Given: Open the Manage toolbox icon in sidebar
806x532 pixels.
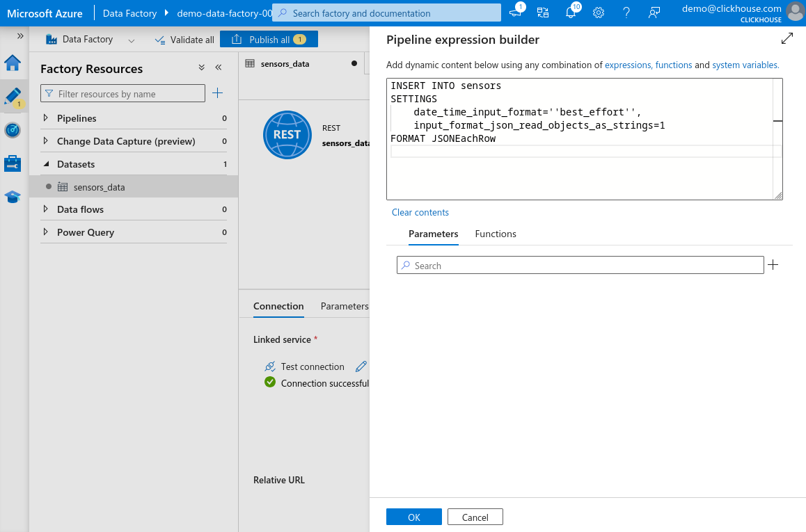Looking at the screenshot, I should [13, 163].
